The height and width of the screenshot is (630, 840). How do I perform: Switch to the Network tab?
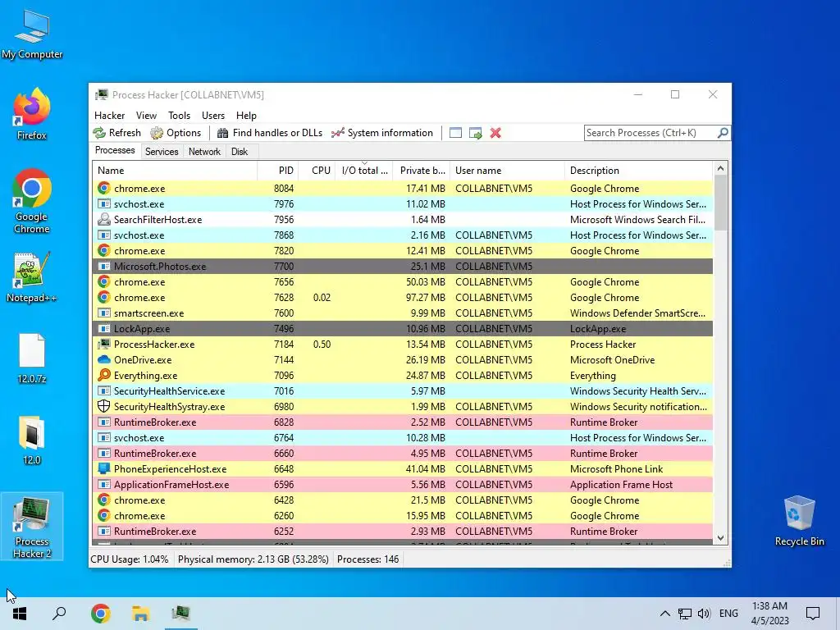pos(204,152)
